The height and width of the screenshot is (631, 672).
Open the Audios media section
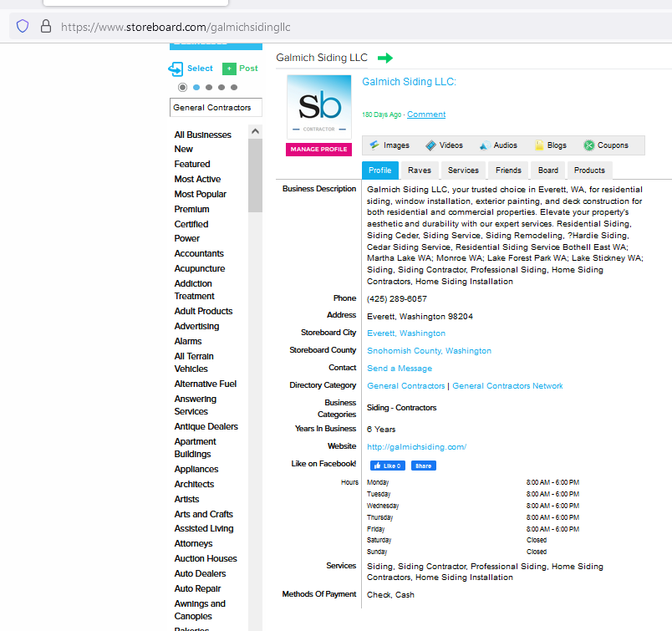(498, 145)
